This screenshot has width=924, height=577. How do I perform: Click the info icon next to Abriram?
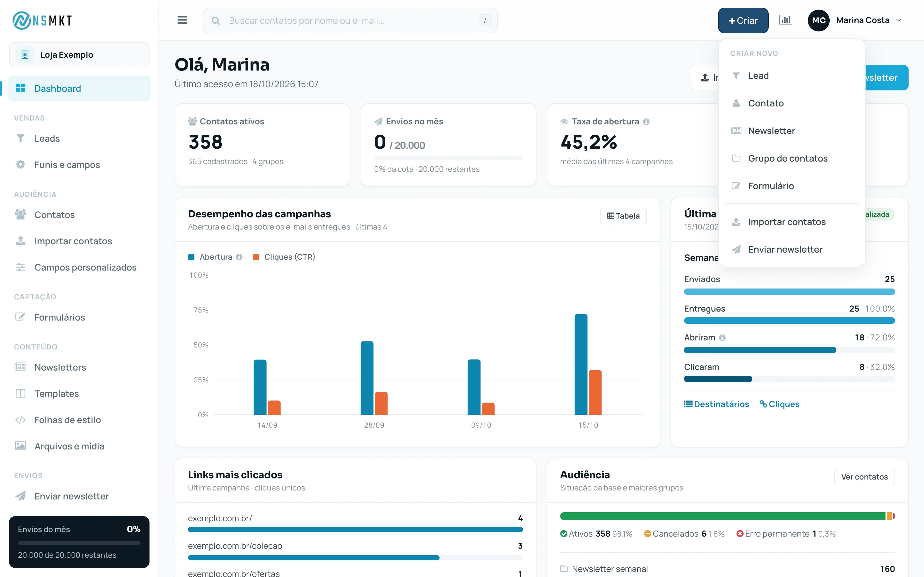pos(723,337)
